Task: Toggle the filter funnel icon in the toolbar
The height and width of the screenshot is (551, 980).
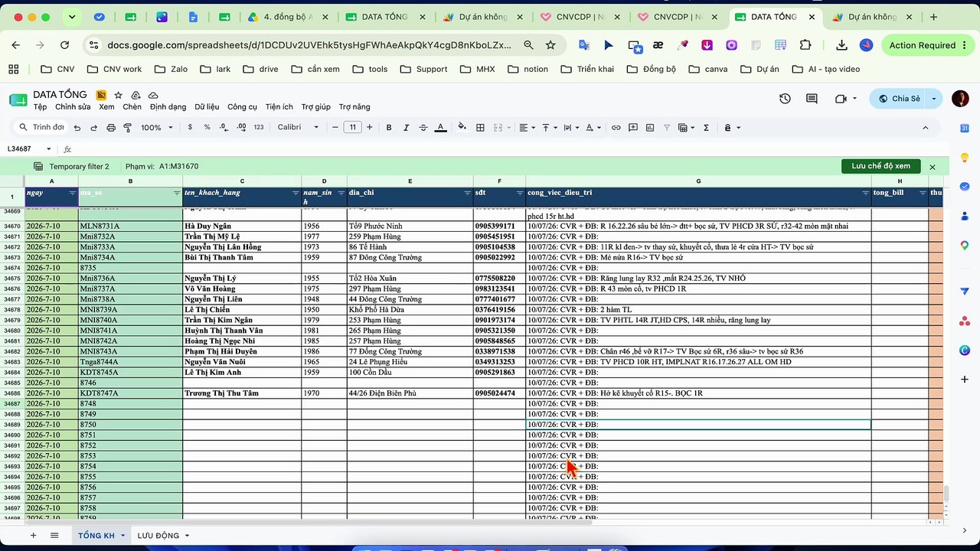Action: click(x=666, y=128)
